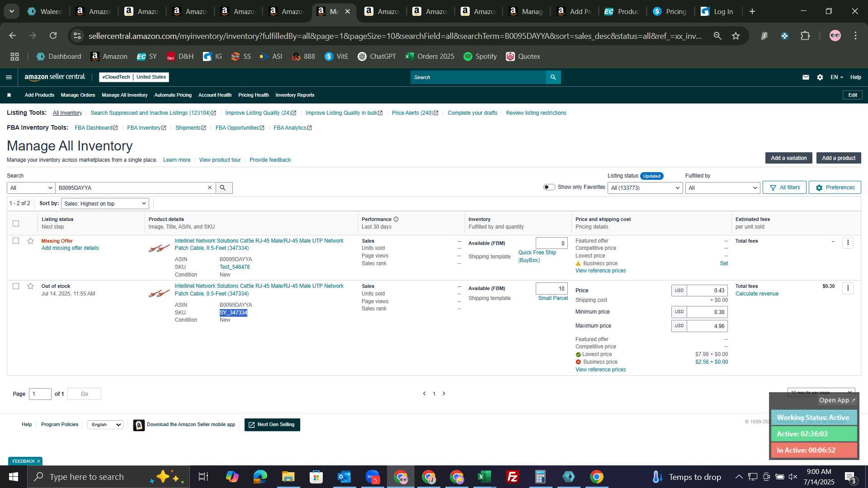Screen dimensions: 868x488
Task: Open Outlook from the taskbar
Action: pos(344,477)
